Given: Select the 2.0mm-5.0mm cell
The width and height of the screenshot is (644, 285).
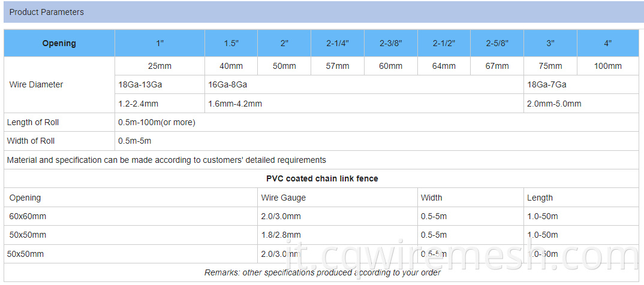Looking at the screenshot, I should tap(581, 104).
